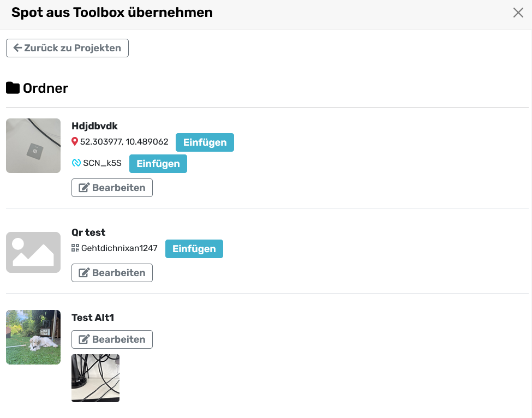Select the Qr test spot title
The height and width of the screenshot is (418, 532).
(x=88, y=232)
